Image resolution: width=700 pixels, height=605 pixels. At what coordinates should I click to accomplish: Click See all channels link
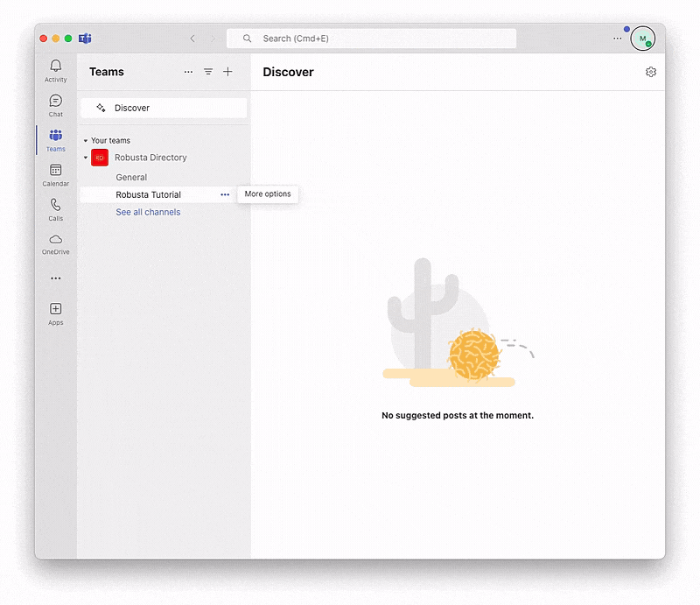coord(148,212)
